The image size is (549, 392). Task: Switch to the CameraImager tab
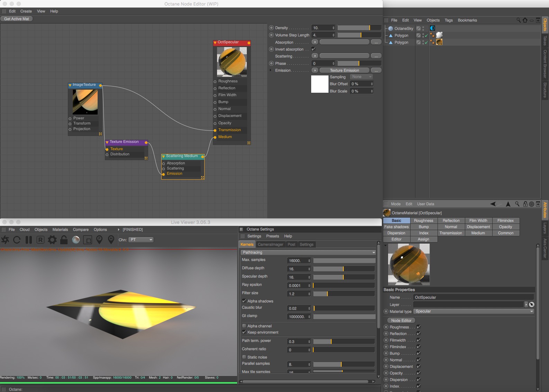[270, 244]
